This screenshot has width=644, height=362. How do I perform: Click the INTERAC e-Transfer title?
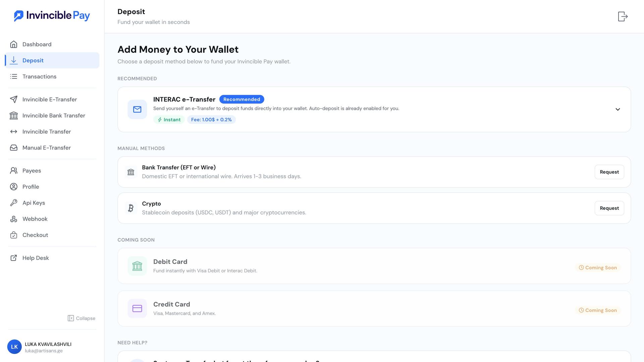(x=184, y=99)
